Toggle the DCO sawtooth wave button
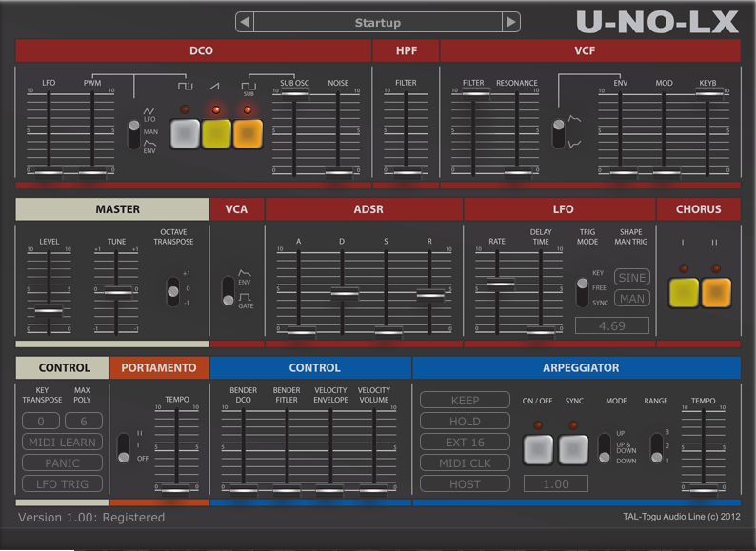Image resolution: width=756 pixels, height=551 pixels. [x=216, y=135]
